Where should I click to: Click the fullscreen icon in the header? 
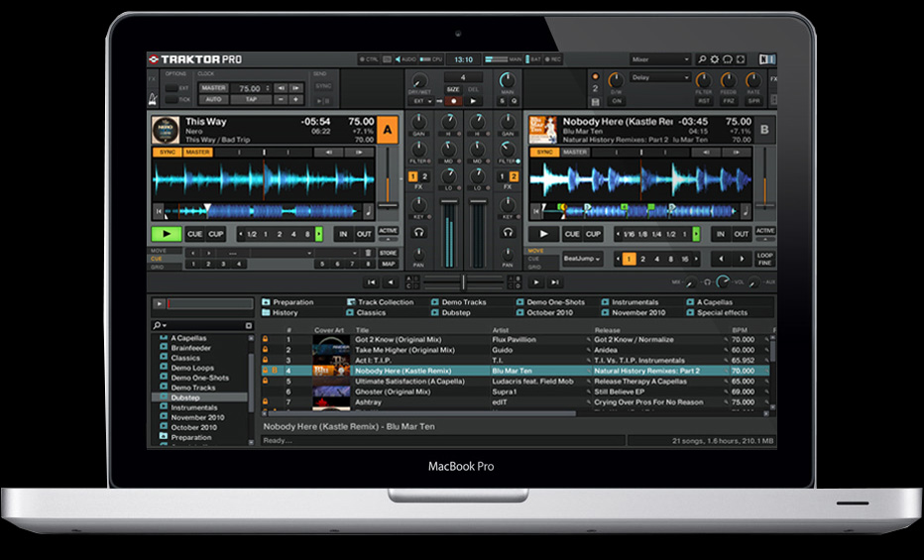tap(741, 59)
